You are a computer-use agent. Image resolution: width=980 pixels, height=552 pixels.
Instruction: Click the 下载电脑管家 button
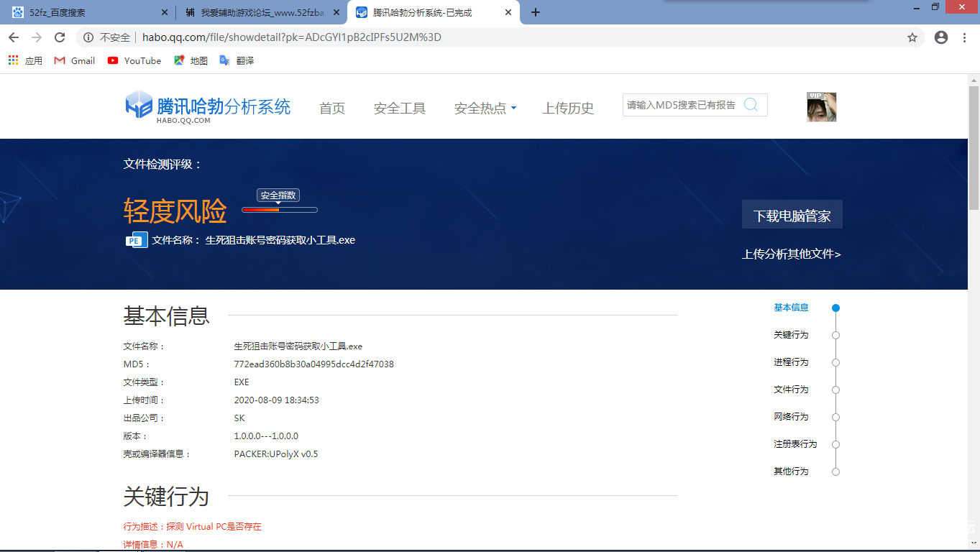point(792,215)
